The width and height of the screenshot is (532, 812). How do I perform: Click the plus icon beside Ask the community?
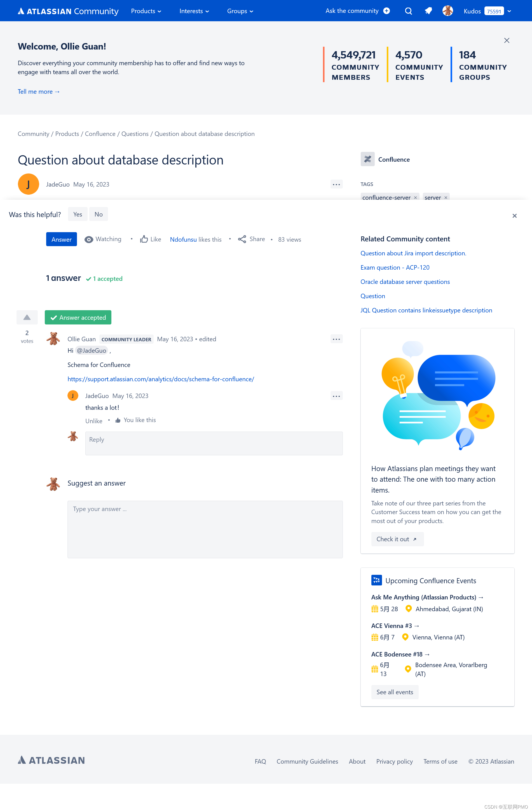point(386,11)
